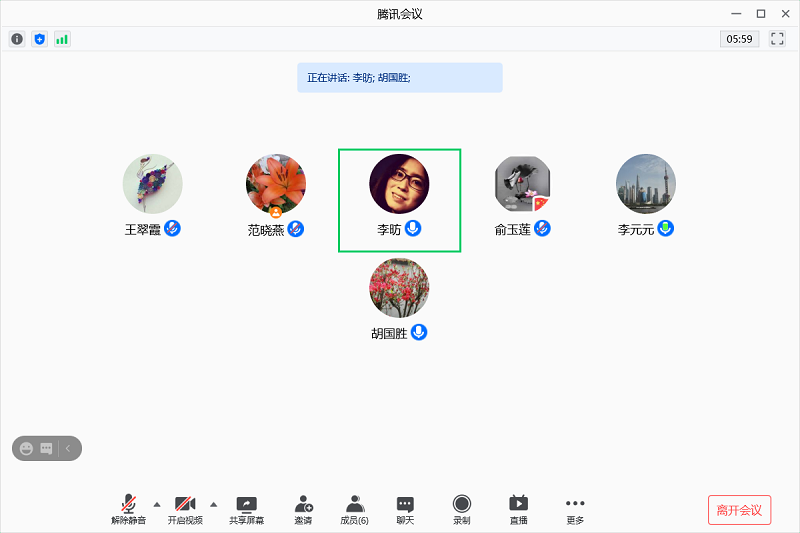Click the blue security shield icon
800x533 pixels.
(x=40, y=39)
